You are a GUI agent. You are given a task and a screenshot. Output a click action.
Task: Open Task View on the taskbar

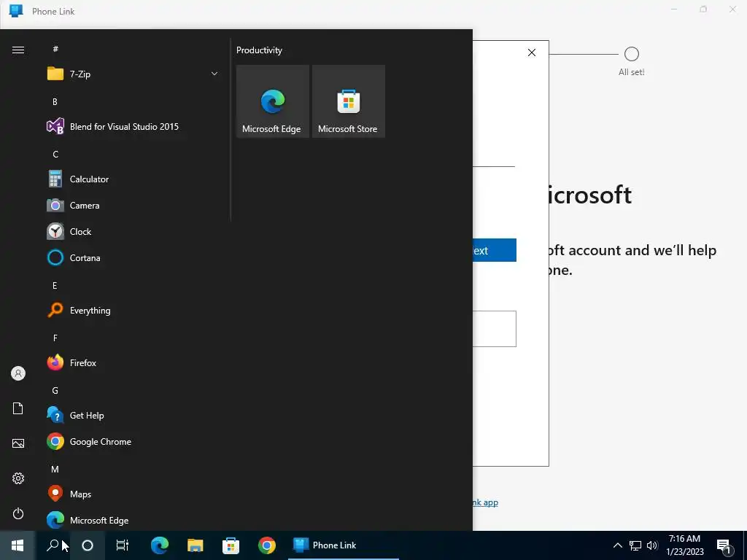(123, 545)
